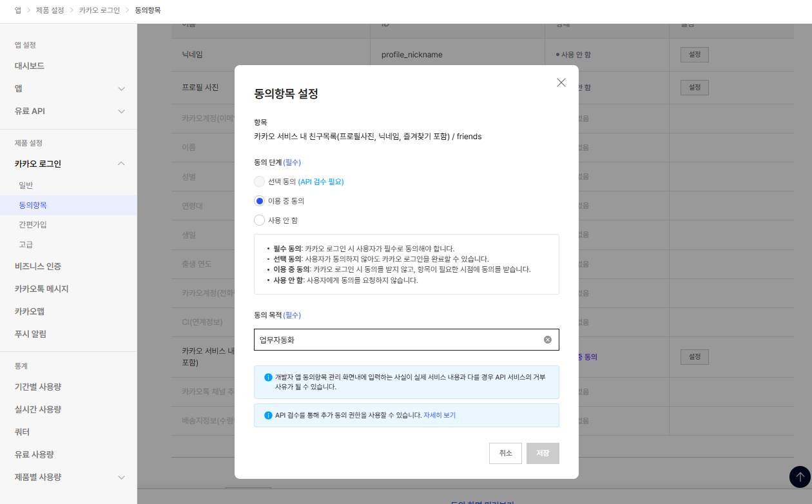
Task: Click into the 동의 목적 text field
Action: coord(406,340)
